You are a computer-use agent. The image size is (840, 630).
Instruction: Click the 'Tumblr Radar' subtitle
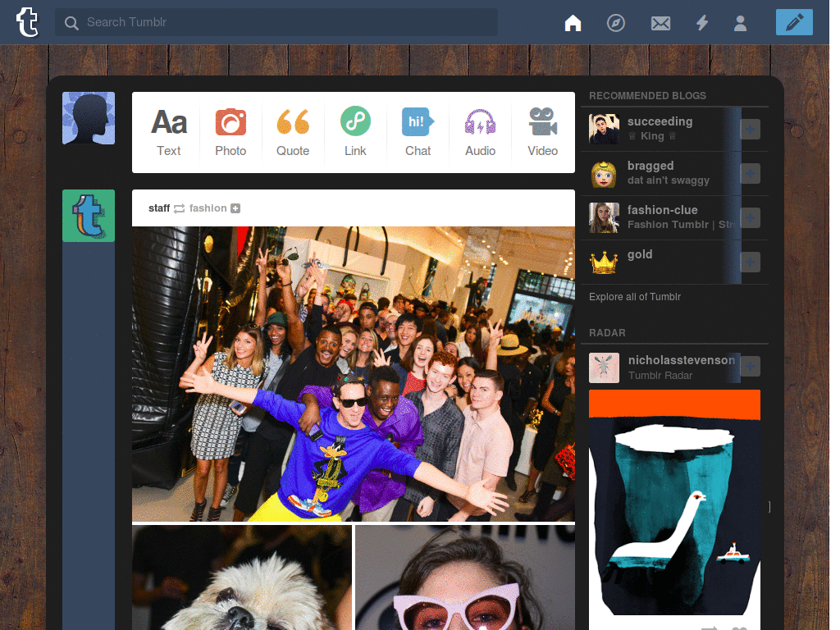[660, 376]
